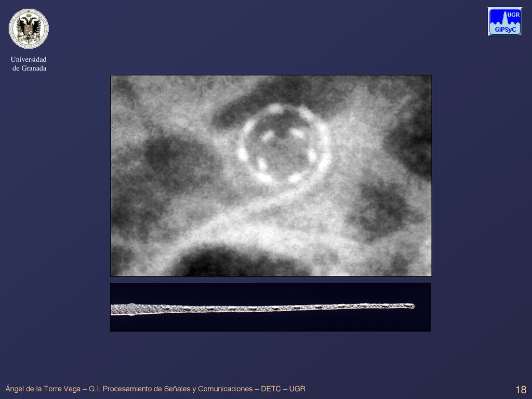Click the Universidad de Granada crest logo
The height and width of the screenshot is (399, 532).
[x=29, y=29]
